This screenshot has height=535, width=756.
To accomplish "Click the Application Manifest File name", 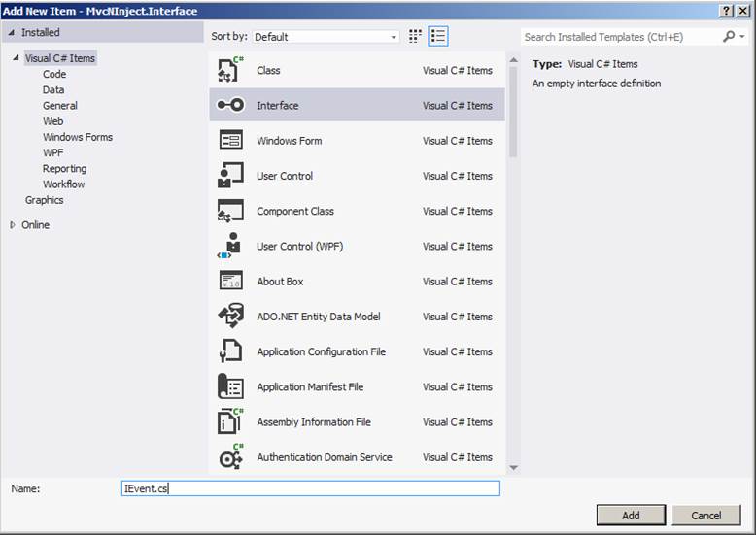I will tap(310, 386).
